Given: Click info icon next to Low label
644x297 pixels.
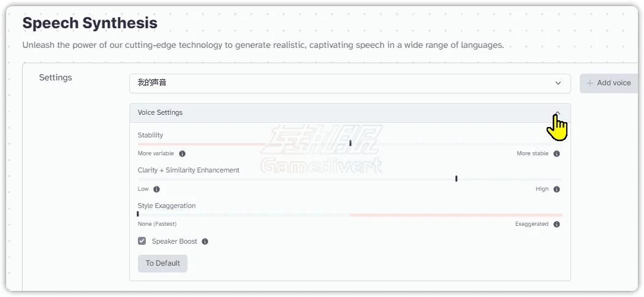Looking at the screenshot, I should [x=156, y=190].
